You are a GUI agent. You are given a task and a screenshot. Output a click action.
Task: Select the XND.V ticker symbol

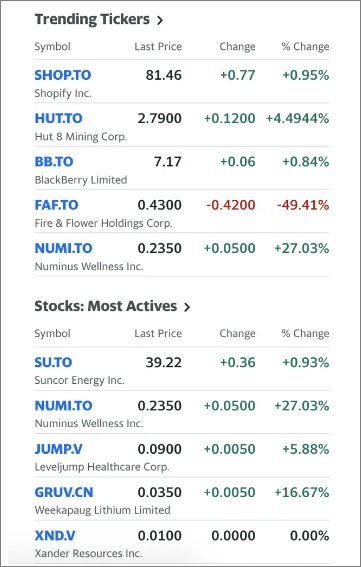pos(55,536)
